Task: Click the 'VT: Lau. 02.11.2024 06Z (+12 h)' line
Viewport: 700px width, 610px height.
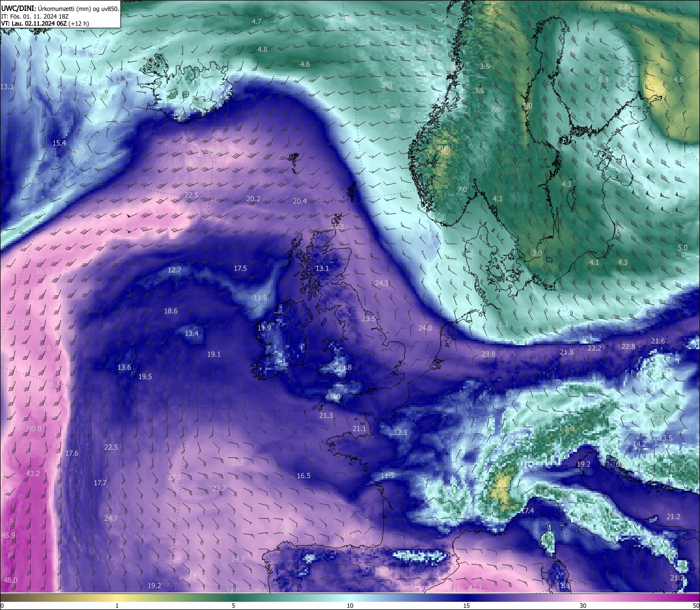Action: [45, 24]
